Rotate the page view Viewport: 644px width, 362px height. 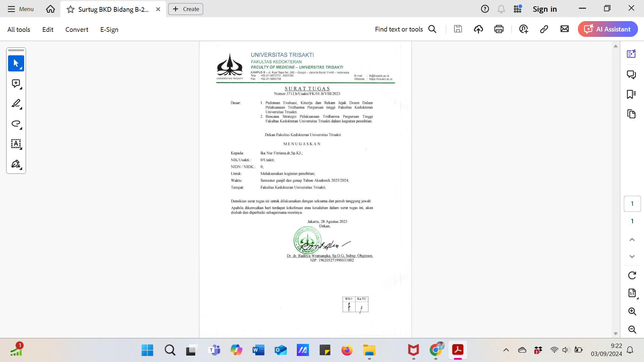tap(632, 276)
